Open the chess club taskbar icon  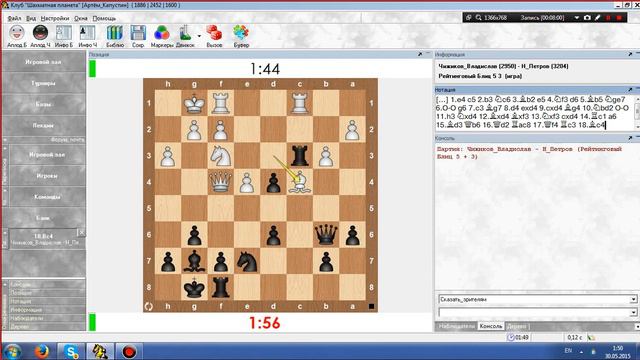point(100,351)
